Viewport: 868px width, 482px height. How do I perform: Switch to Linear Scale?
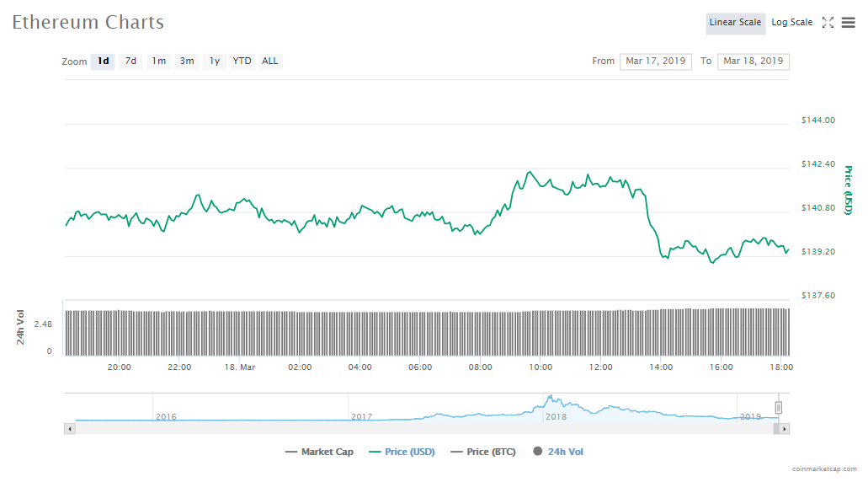[x=735, y=23]
